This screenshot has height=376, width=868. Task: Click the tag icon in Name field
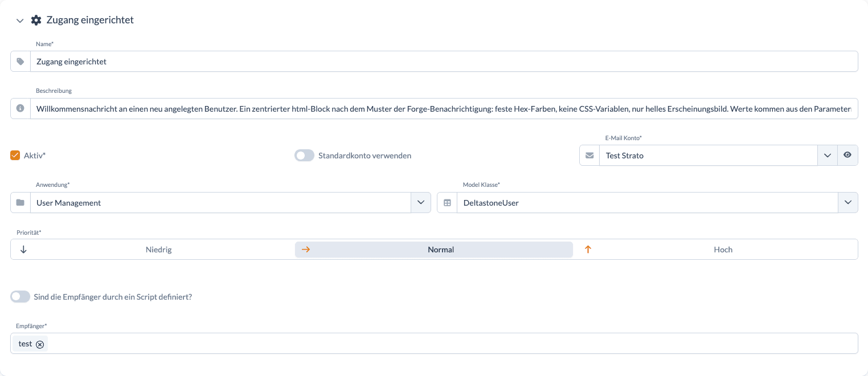click(21, 62)
